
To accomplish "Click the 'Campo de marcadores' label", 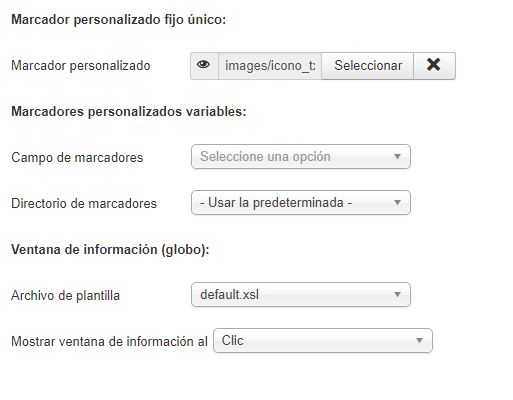I will [77, 157].
